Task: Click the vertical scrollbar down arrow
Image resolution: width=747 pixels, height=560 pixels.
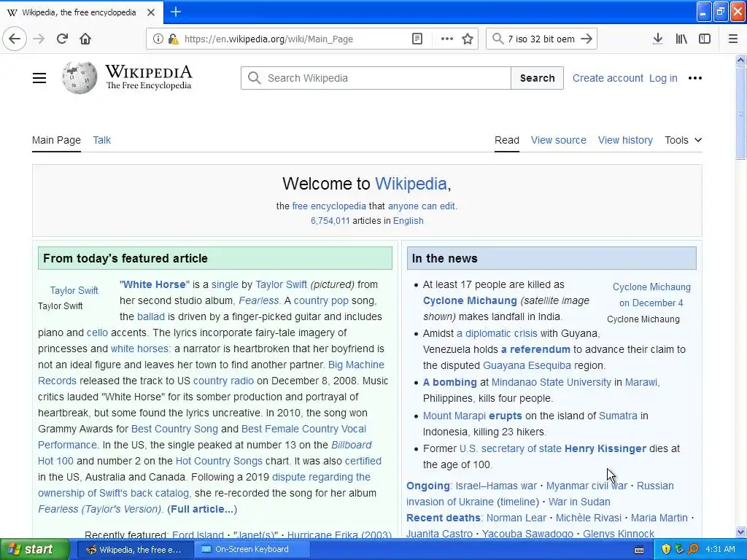Action: coord(740,532)
